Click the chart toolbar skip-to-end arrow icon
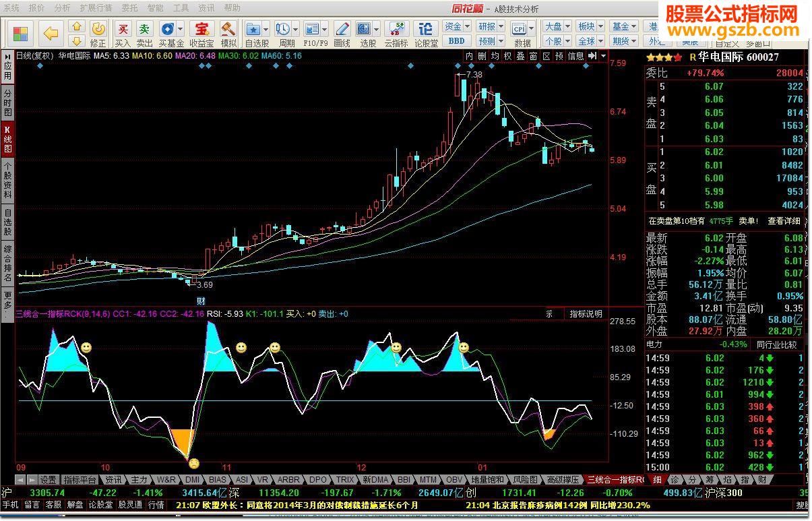Screen dimensions: 812x521 point(593,56)
